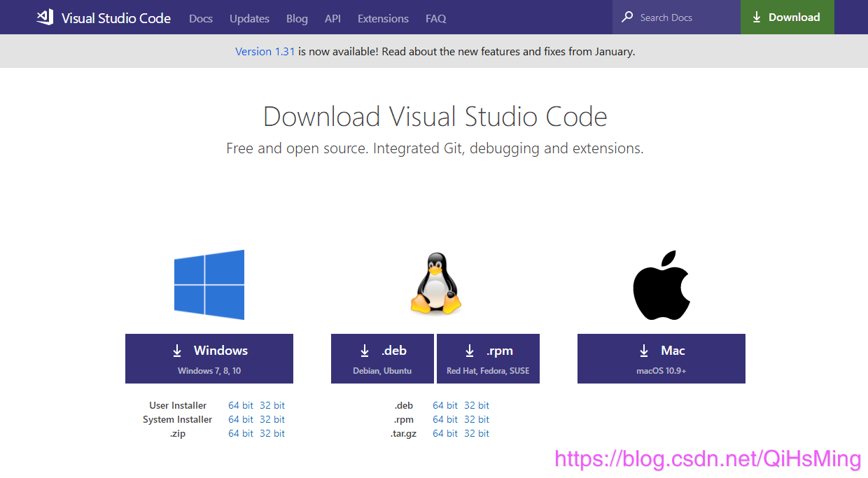The image size is (868, 478).
Task: Download the .deb package for Debian, Ubuntu
Action: click(382, 358)
